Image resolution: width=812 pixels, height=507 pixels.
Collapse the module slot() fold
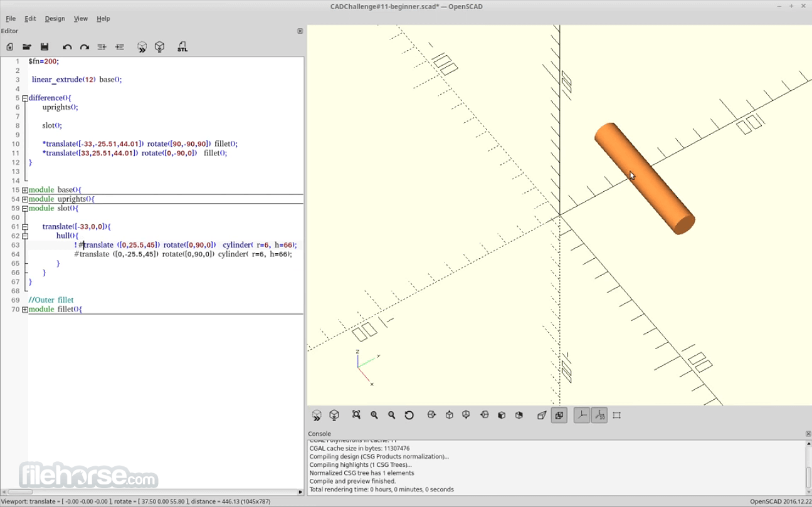click(25, 209)
